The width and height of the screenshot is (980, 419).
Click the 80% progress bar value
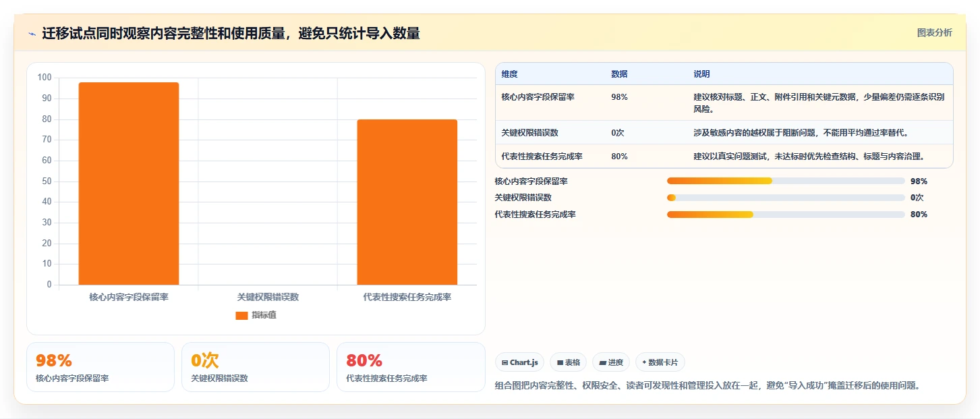pyautogui.click(x=919, y=215)
